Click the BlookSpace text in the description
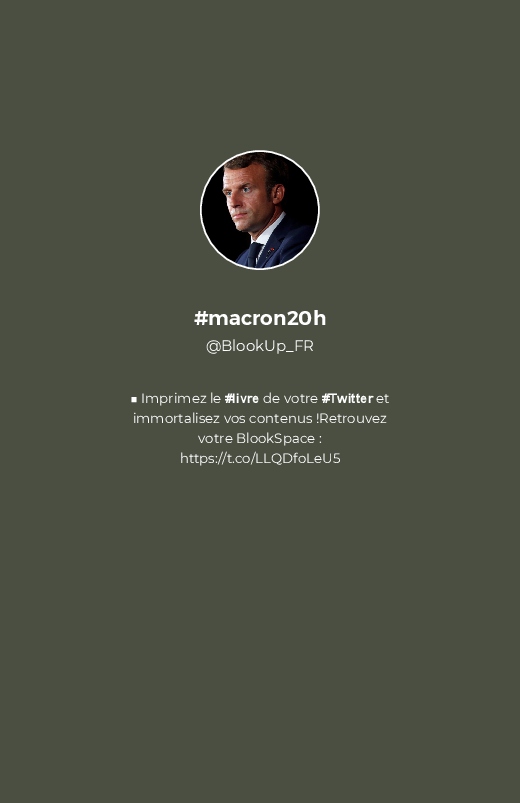Image resolution: width=520 pixels, height=803 pixels. click(275, 438)
